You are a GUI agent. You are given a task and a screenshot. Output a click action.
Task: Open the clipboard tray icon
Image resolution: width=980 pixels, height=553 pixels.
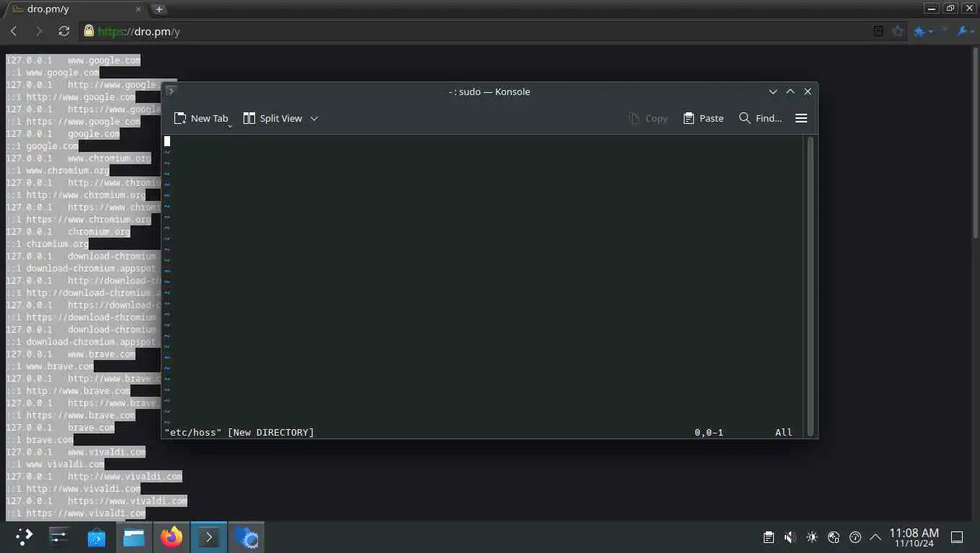coord(769,537)
